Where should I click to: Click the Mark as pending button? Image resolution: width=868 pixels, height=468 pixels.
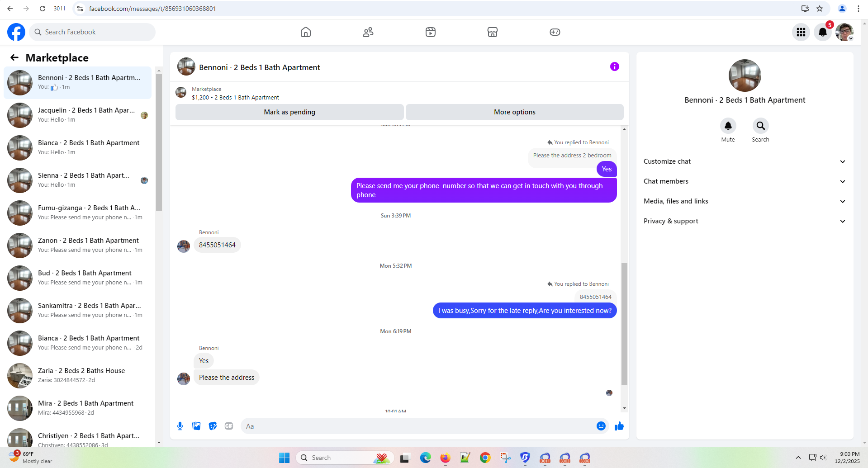[289, 112]
